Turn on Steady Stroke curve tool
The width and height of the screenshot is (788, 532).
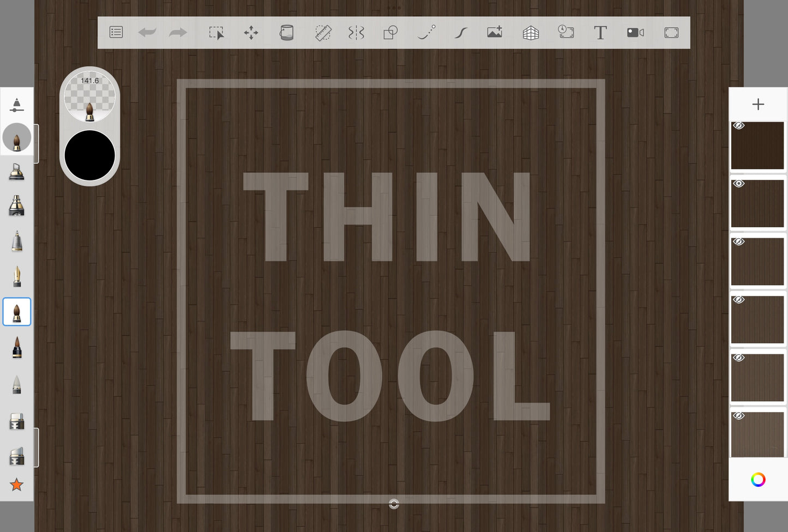point(461,33)
